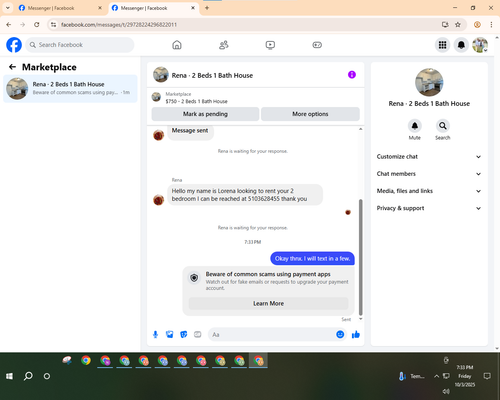500x400 pixels.
Task: Open the Facebook Home icon
Action: [177, 45]
